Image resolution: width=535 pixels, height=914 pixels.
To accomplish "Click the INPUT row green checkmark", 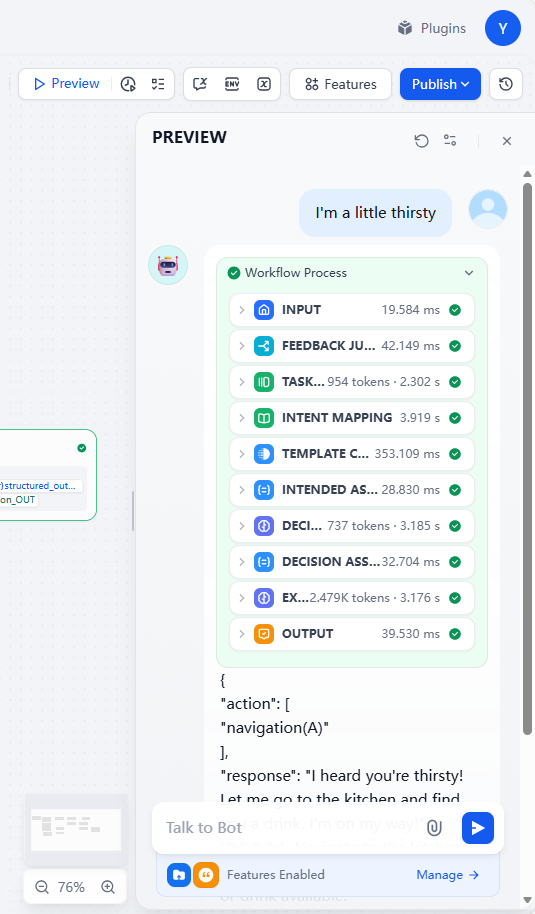I will [x=455, y=310].
